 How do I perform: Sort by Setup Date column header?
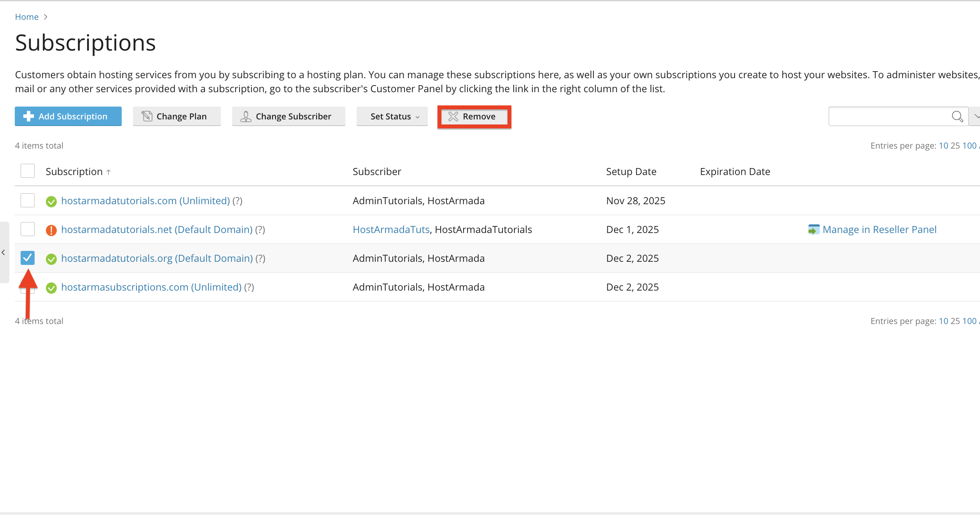click(631, 172)
